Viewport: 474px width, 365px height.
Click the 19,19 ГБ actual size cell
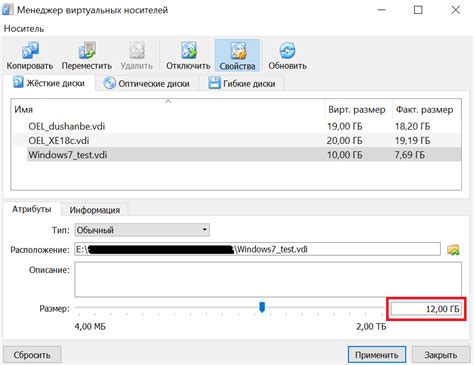(412, 140)
